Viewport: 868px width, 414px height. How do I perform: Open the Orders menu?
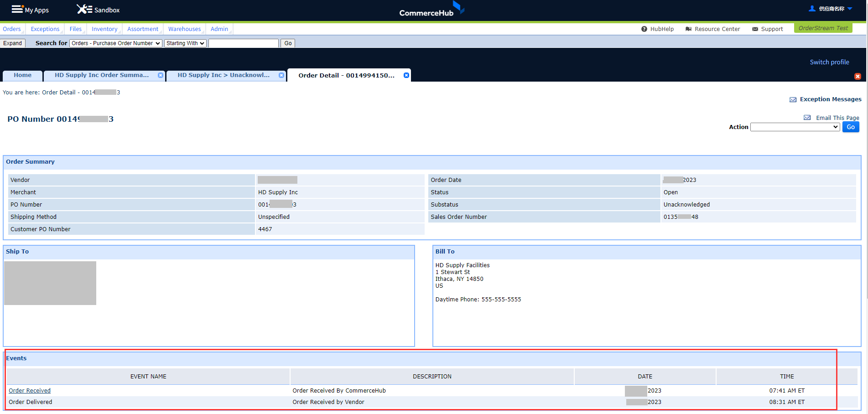pyautogui.click(x=12, y=29)
